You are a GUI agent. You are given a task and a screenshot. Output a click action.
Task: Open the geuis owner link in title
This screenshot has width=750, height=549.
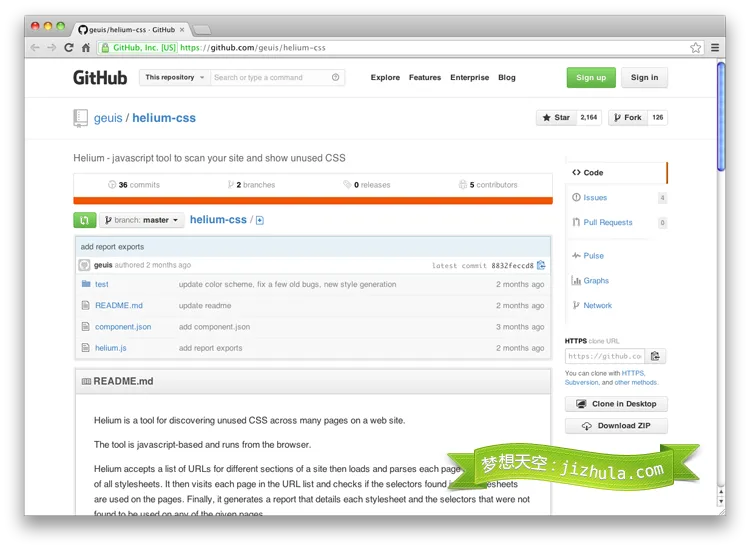click(x=108, y=118)
